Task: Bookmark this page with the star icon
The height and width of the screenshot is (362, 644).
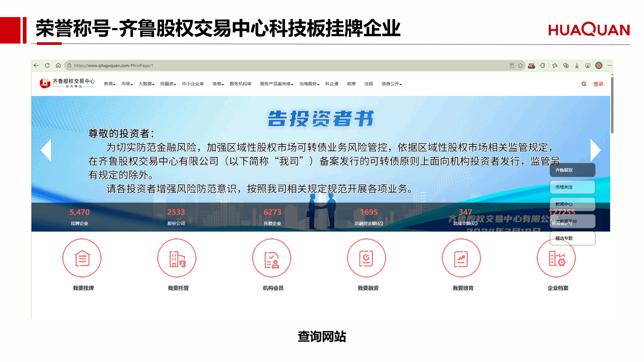Action: coord(520,65)
